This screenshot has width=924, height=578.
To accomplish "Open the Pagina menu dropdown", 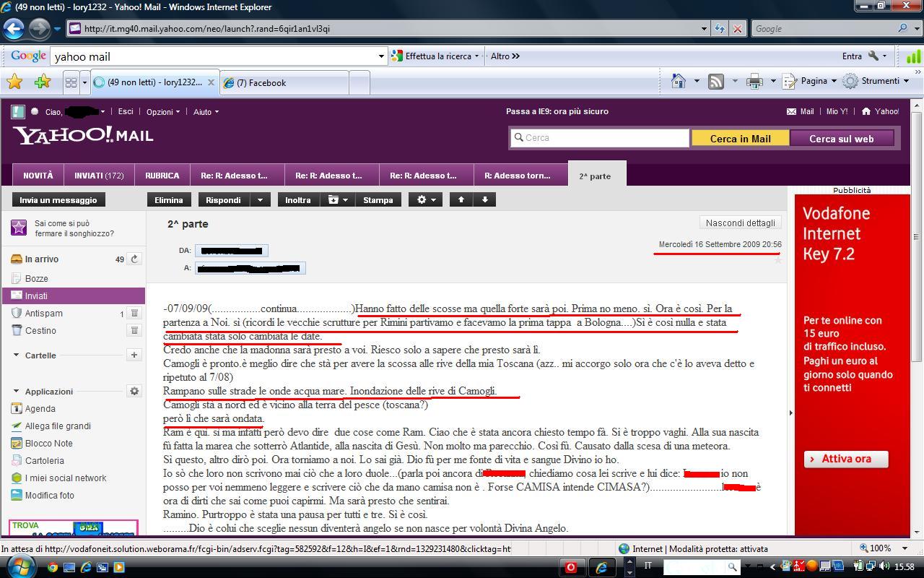I will [x=810, y=81].
